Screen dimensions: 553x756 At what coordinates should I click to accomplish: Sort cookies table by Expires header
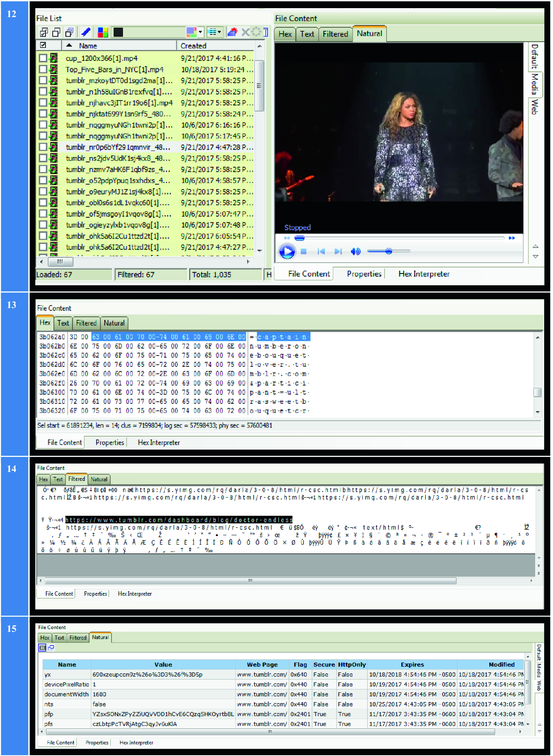tap(412, 665)
